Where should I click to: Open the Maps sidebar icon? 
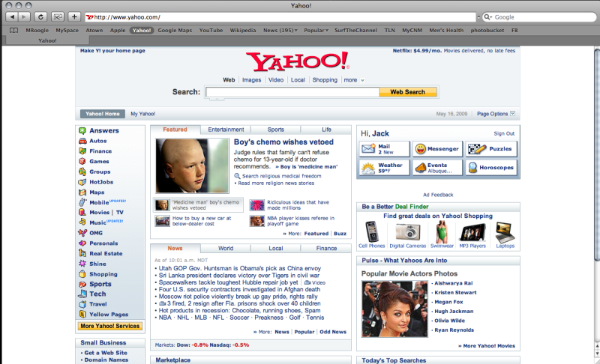(x=82, y=192)
